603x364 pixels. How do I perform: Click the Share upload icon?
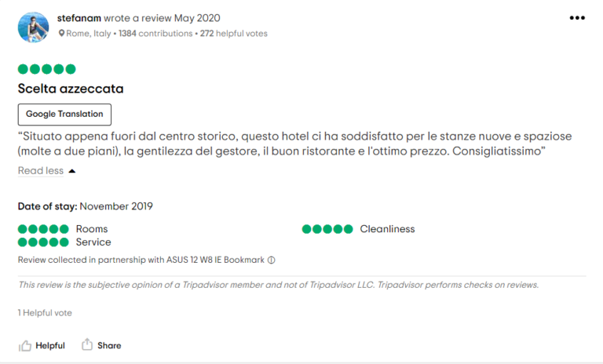pyautogui.click(x=87, y=344)
